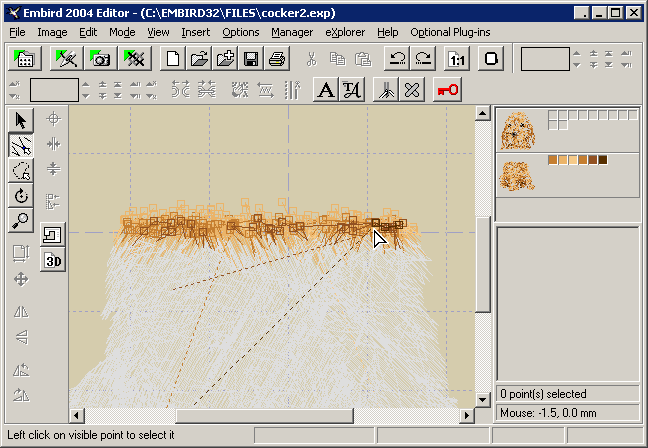Click the cross-stitch toolbar icon with green corner
This screenshot has width=648, height=448.
coord(135,59)
